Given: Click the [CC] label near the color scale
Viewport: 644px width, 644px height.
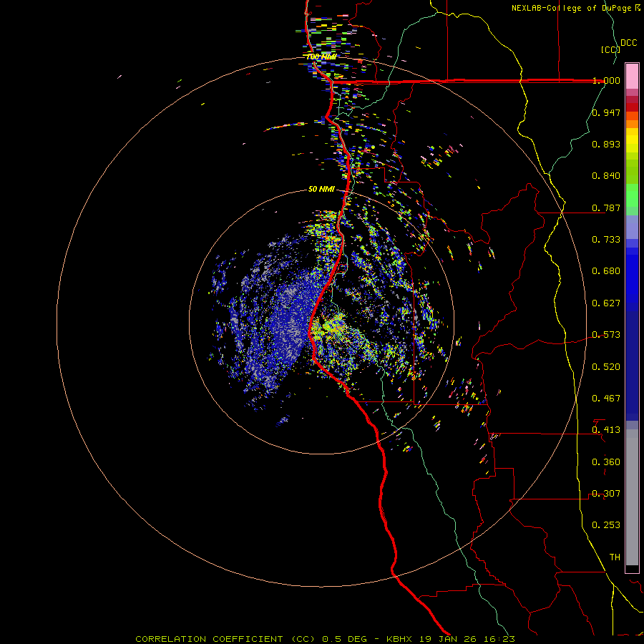Looking at the screenshot, I should 610,49.
